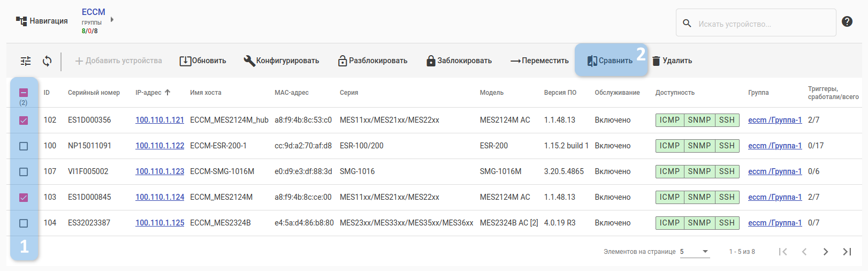Click the refresh table icon
Image resolution: width=868 pixels, height=271 pixels.
coord(47,61)
